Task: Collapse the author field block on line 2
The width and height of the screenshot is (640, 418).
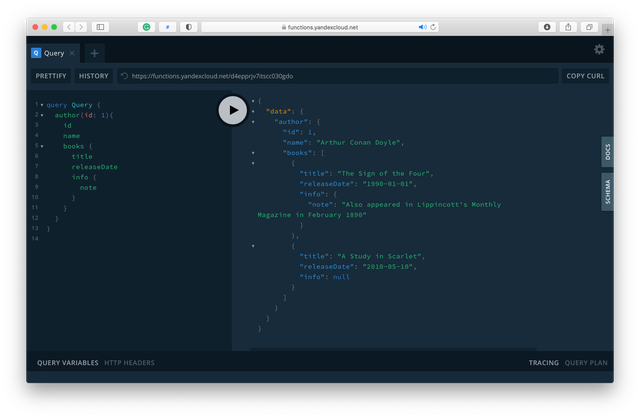Action: 41,115
